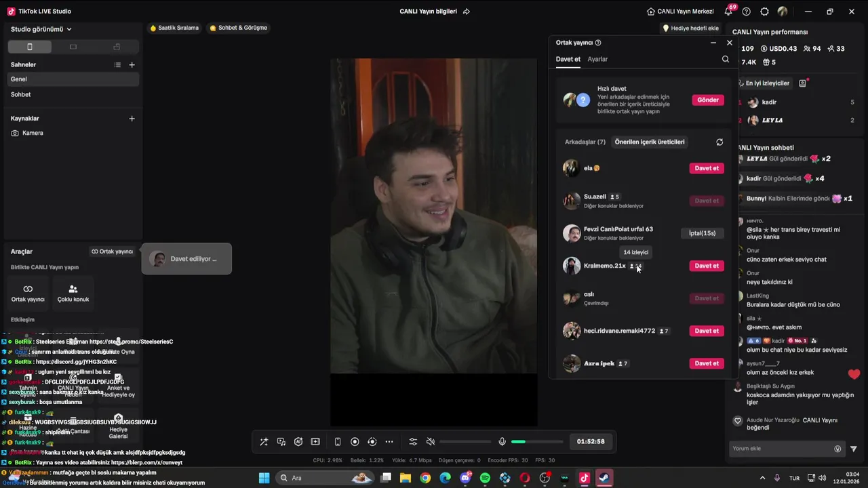The height and width of the screenshot is (488, 868).
Task: Invite Kralmemo.21x with Davet et
Action: tap(707, 266)
